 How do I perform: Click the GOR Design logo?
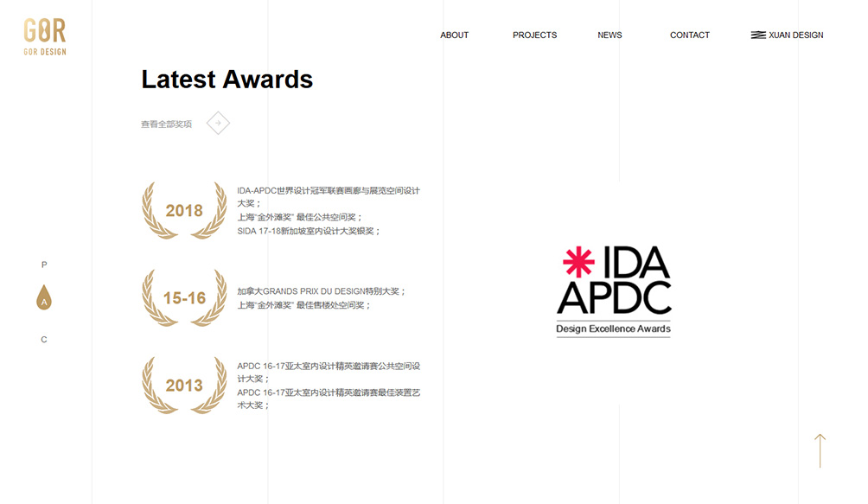45,37
